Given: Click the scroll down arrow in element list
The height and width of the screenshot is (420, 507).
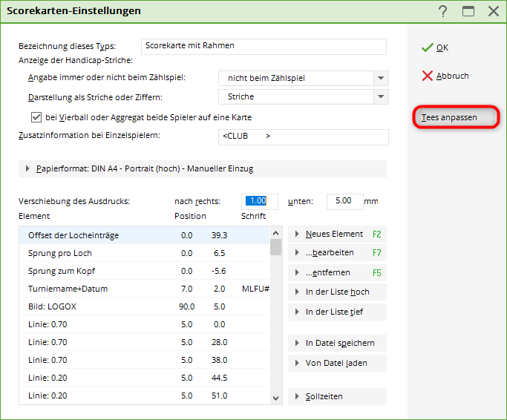Looking at the screenshot, I should [x=276, y=398].
